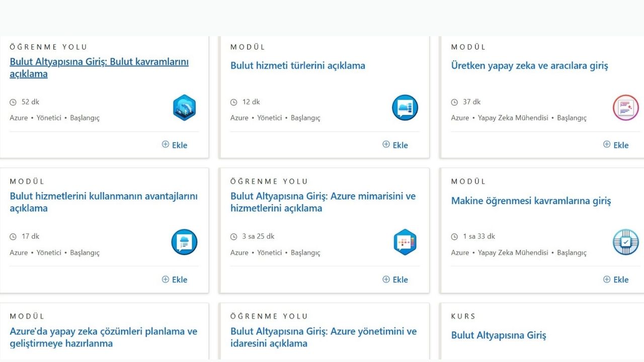644x362 pixels.
Task: Click Ekle on the cloud concepts learning path
Action: [175, 144]
